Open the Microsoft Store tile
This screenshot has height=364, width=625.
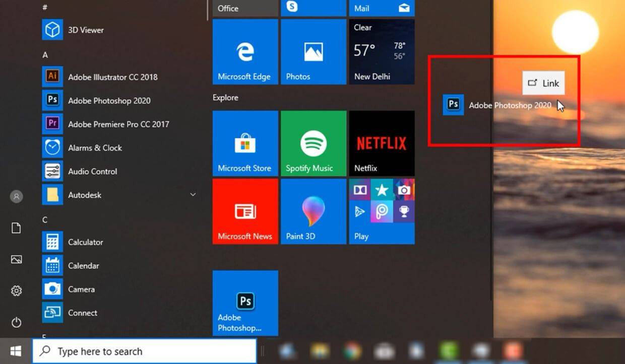[245, 143]
